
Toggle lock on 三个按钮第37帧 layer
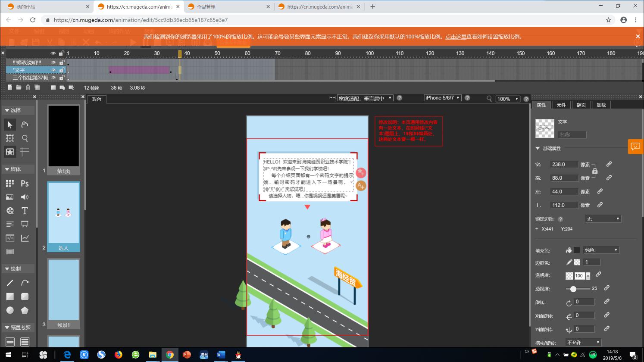[62, 78]
